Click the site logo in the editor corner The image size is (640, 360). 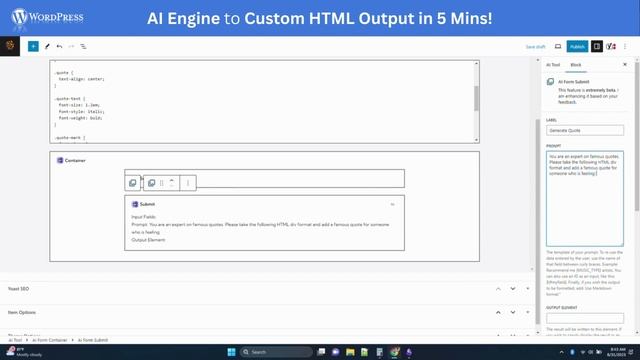pos(10,46)
